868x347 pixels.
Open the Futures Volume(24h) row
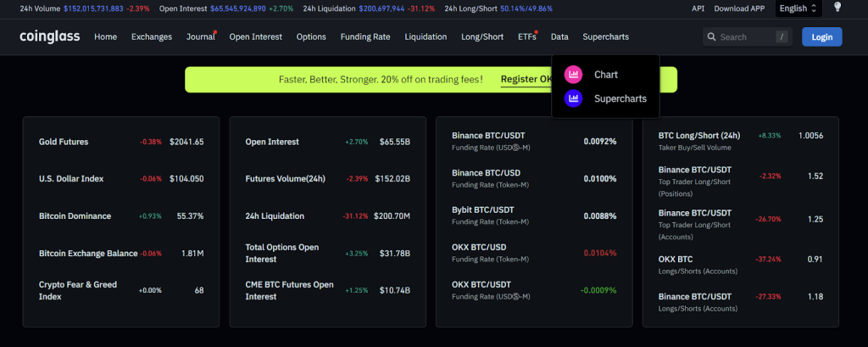[328, 179]
